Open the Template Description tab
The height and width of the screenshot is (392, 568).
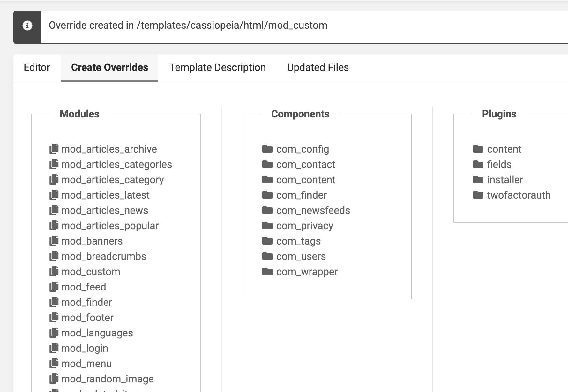[x=217, y=68]
